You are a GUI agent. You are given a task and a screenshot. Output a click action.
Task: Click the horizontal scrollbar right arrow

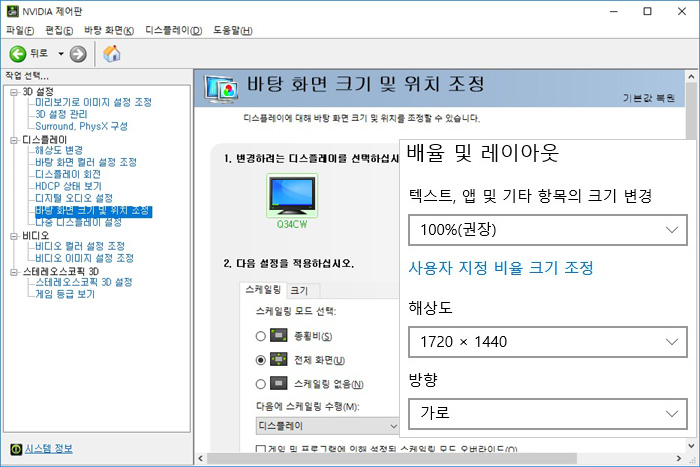point(679,459)
